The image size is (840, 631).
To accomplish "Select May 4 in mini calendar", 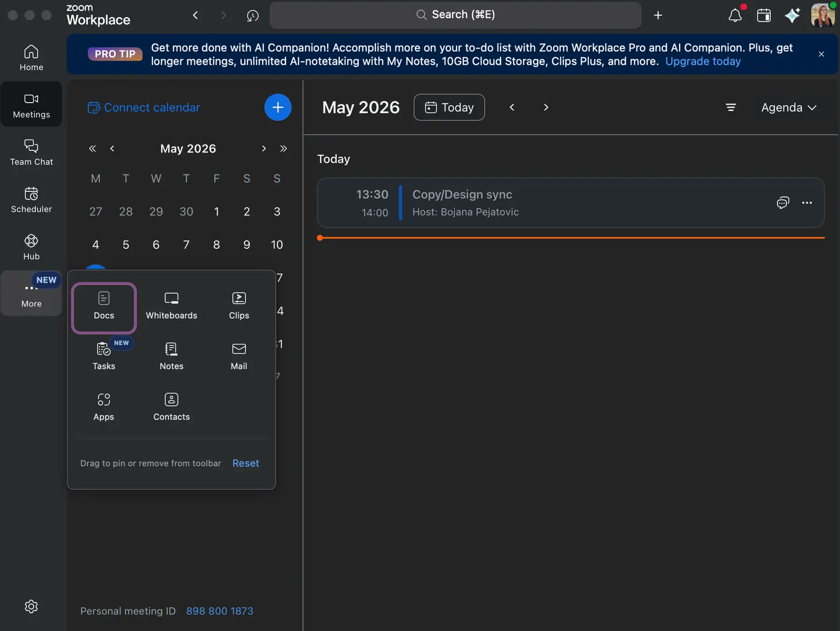I will [96, 245].
